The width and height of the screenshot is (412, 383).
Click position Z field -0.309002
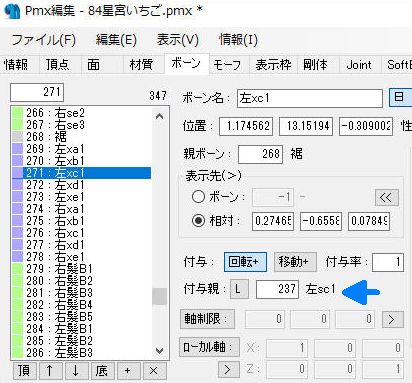(x=366, y=126)
